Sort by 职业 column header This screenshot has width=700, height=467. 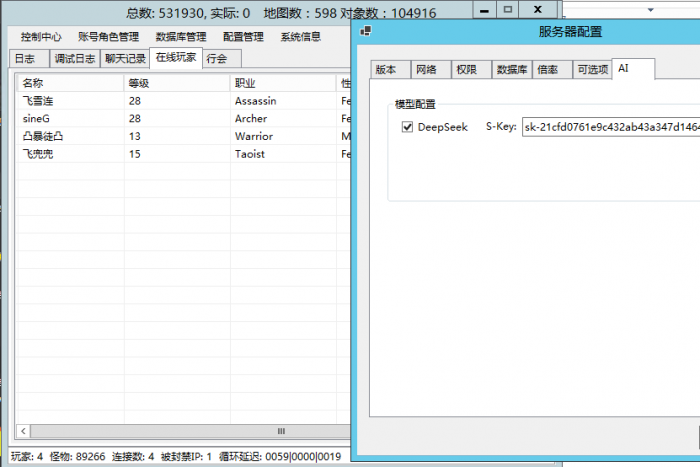[x=283, y=83]
